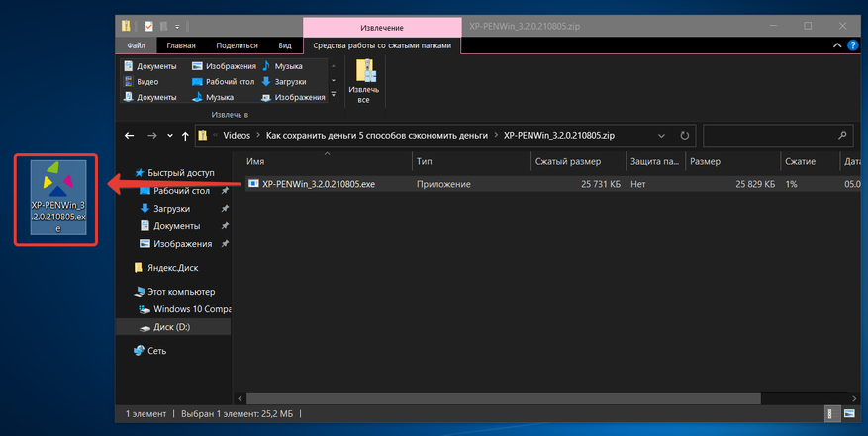
Task: Click Videos in the address breadcrumb
Action: (237, 135)
